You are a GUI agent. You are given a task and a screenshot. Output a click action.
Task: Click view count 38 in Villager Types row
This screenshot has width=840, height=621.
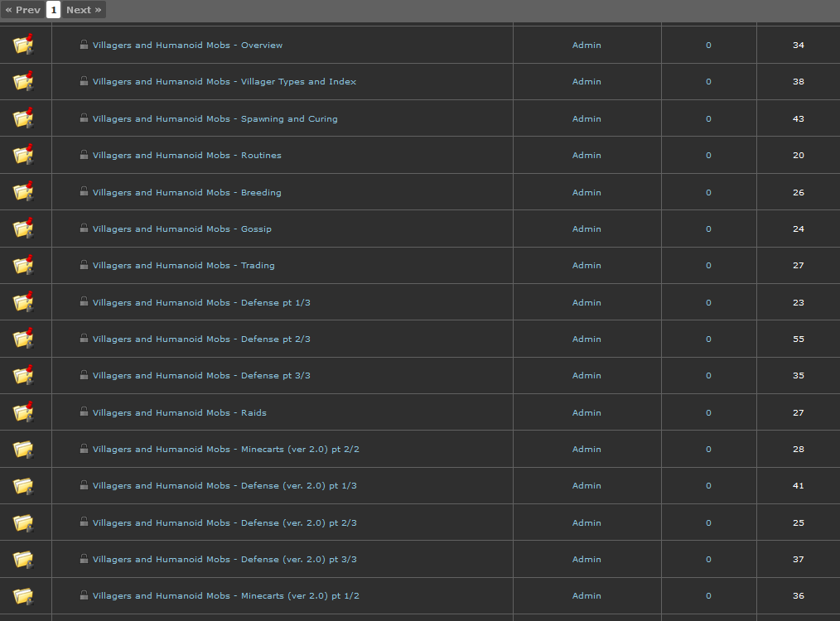[799, 81]
